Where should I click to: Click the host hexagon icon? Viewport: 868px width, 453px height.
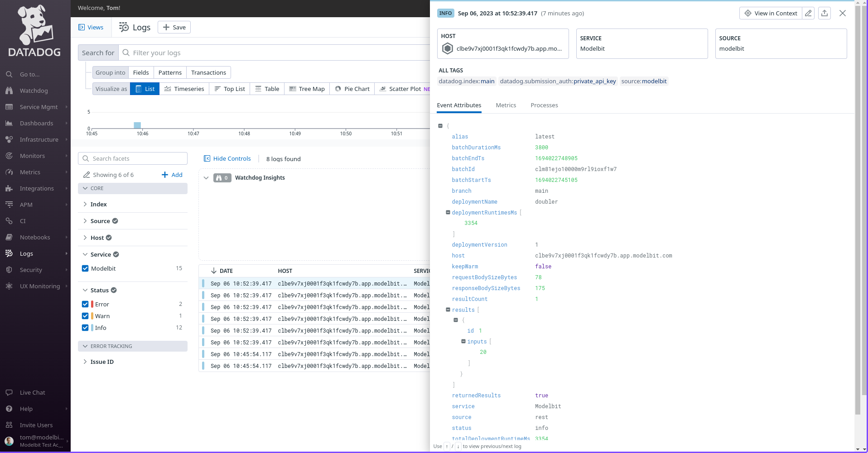pos(447,48)
